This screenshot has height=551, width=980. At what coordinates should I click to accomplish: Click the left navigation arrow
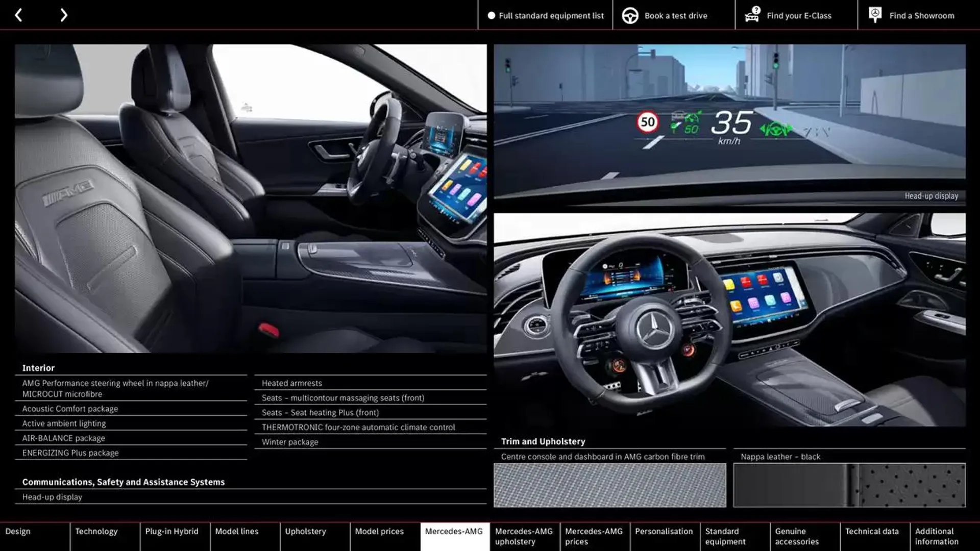coord(18,15)
